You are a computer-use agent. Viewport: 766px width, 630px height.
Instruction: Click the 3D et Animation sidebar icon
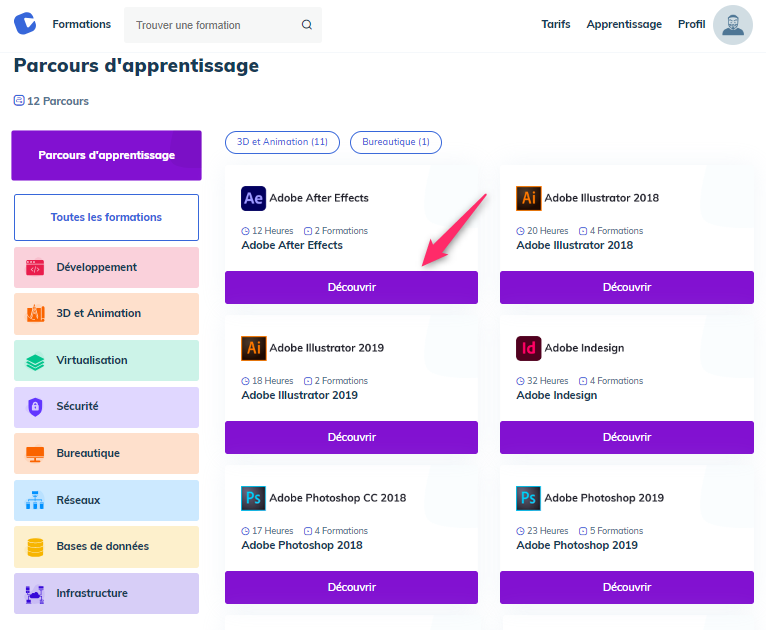pos(35,314)
